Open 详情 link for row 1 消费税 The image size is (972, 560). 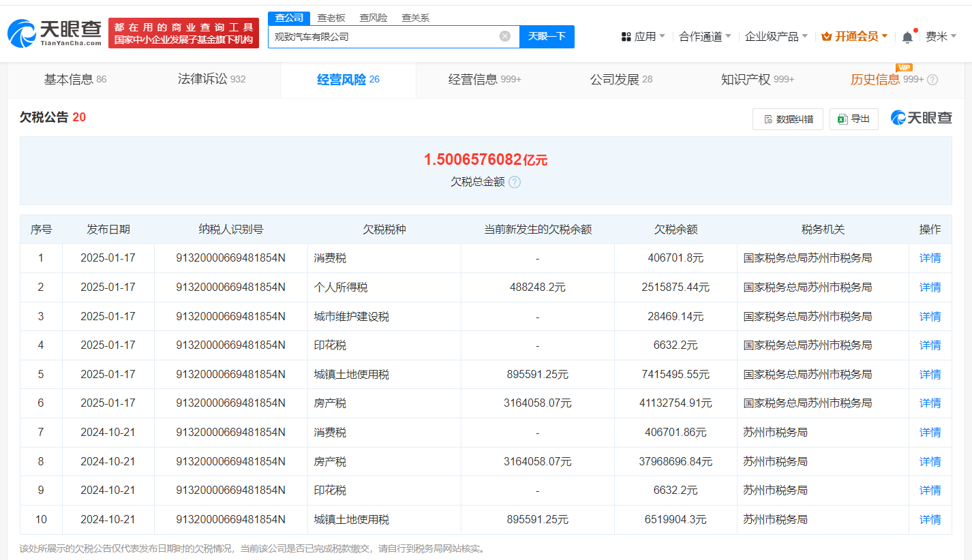click(x=930, y=258)
